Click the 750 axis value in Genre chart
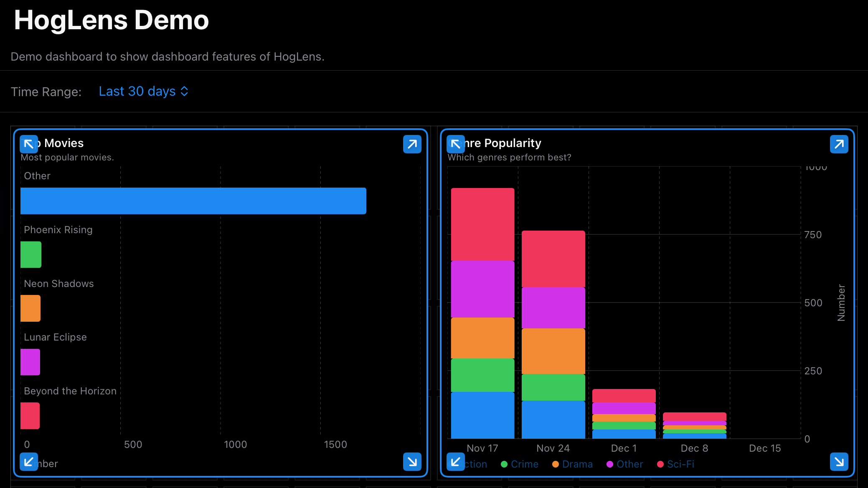This screenshot has width=868, height=488. pos(813,235)
